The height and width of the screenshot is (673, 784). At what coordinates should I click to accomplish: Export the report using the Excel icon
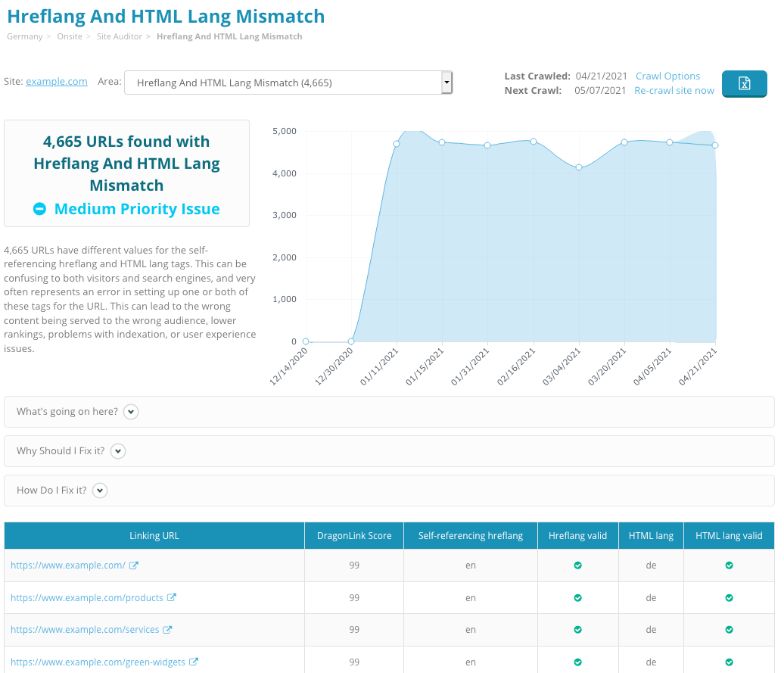[744, 83]
